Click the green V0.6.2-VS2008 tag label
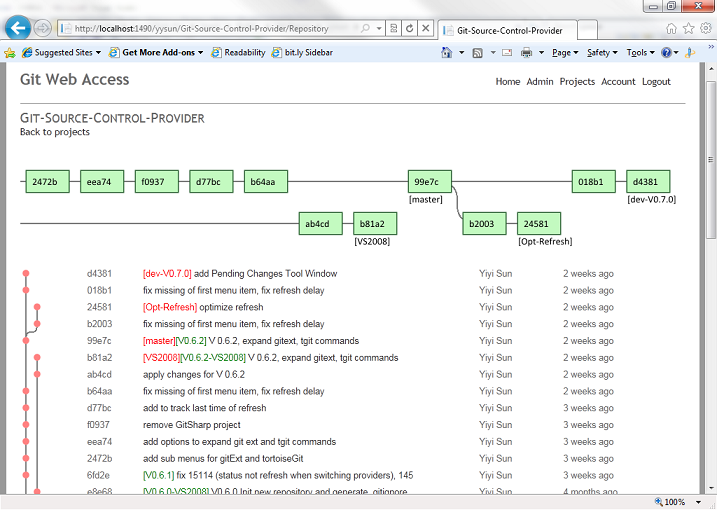The width and height of the screenshot is (717, 510). pos(213,358)
